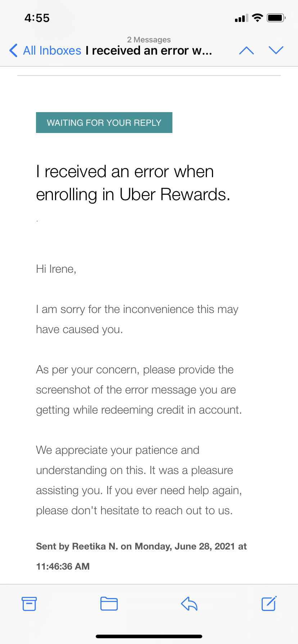Tap the "Hi Irene," greeting
298x644 pixels.
click(56, 269)
